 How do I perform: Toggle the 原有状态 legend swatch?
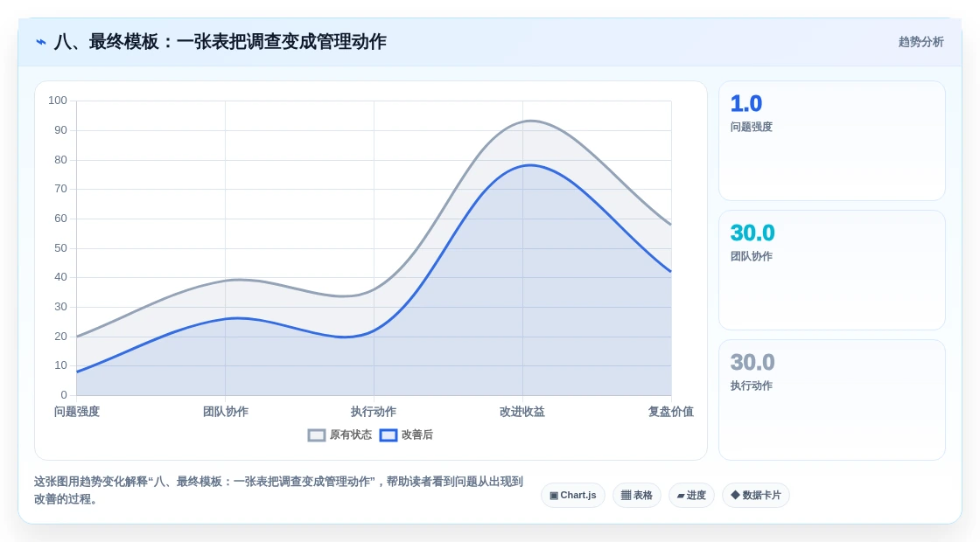click(317, 435)
